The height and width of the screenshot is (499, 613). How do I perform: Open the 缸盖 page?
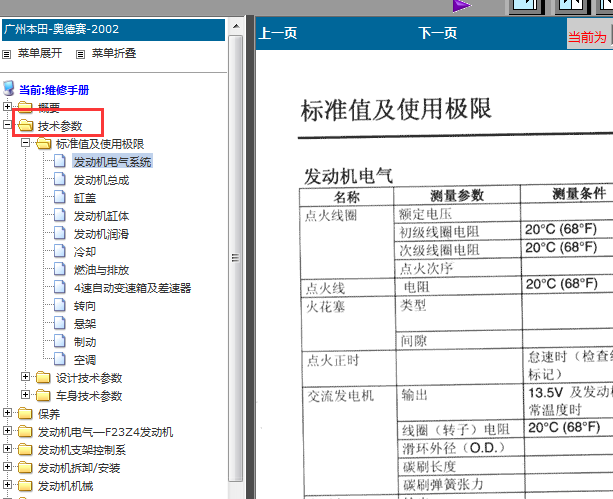85,198
